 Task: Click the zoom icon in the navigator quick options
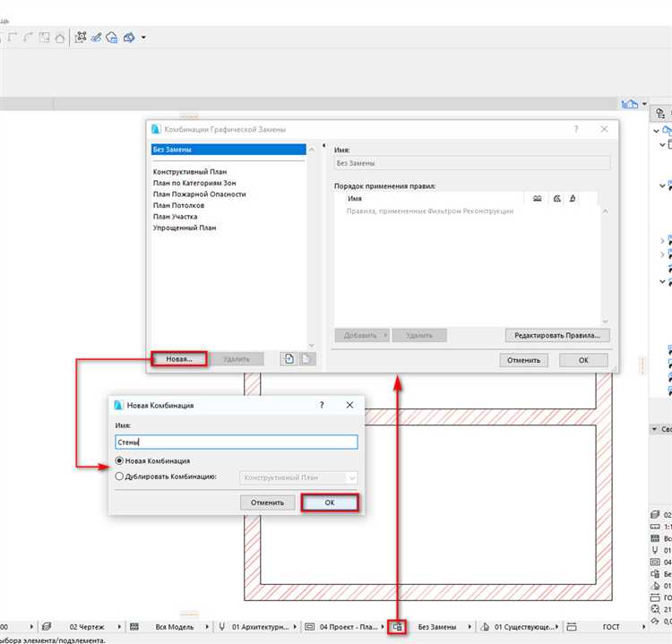pos(655,609)
